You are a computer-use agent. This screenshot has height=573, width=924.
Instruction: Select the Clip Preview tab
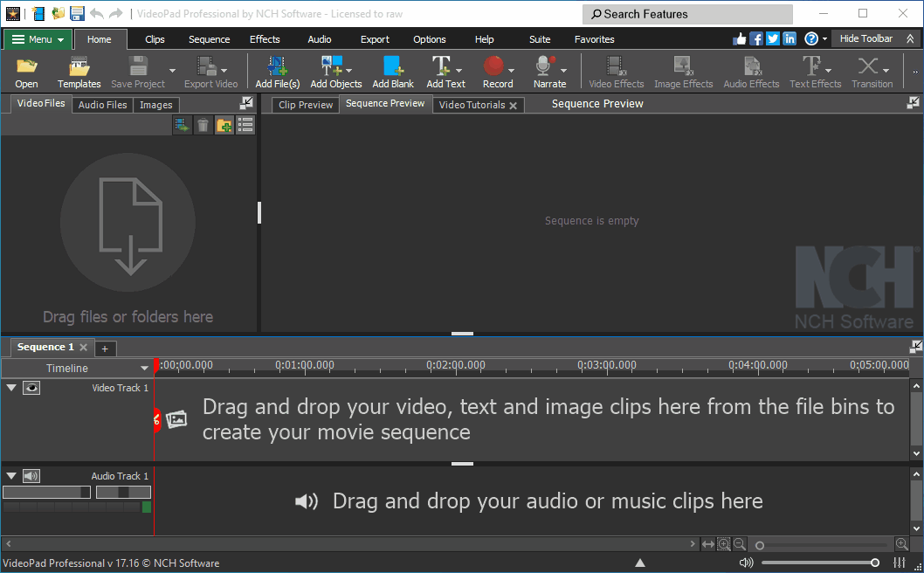click(306, 105)
